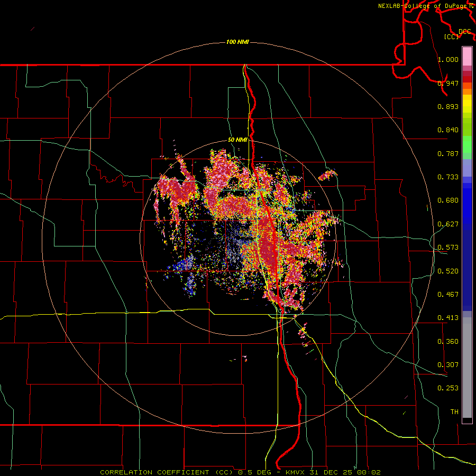Click the gray bottom segment of the color bar
476x476 pixels.
point(467,368)
